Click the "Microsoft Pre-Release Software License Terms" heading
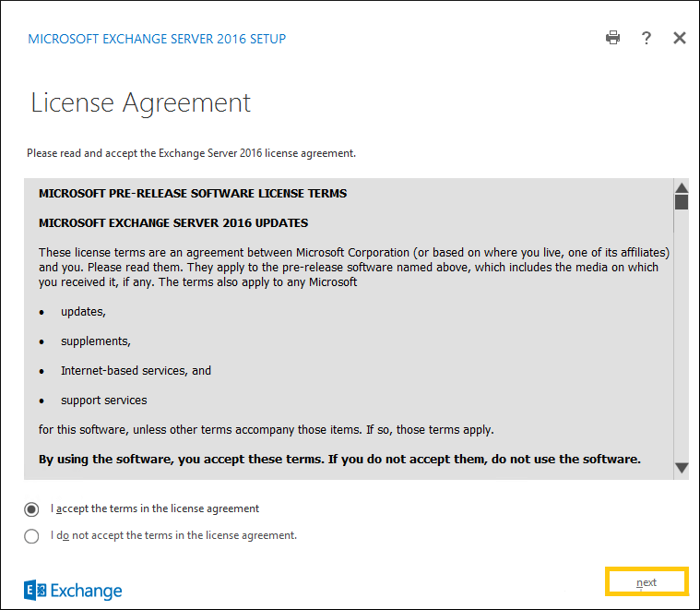 pos(193,194)
